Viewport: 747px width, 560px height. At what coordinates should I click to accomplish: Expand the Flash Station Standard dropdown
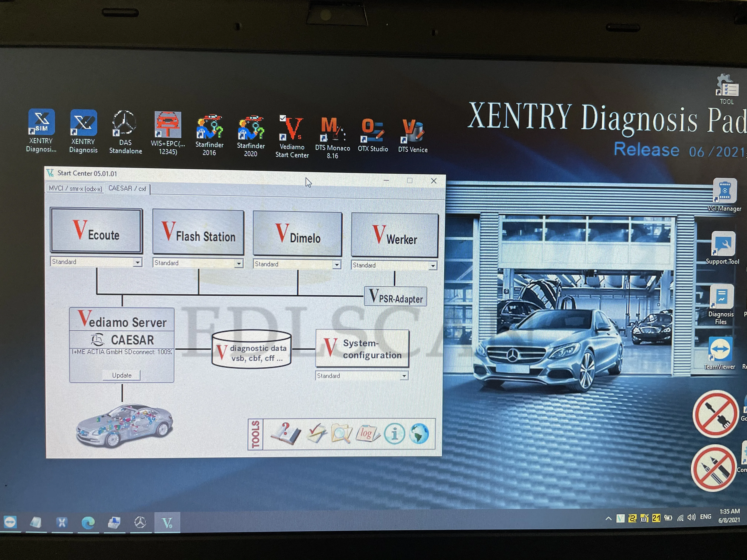pos(238,263)
